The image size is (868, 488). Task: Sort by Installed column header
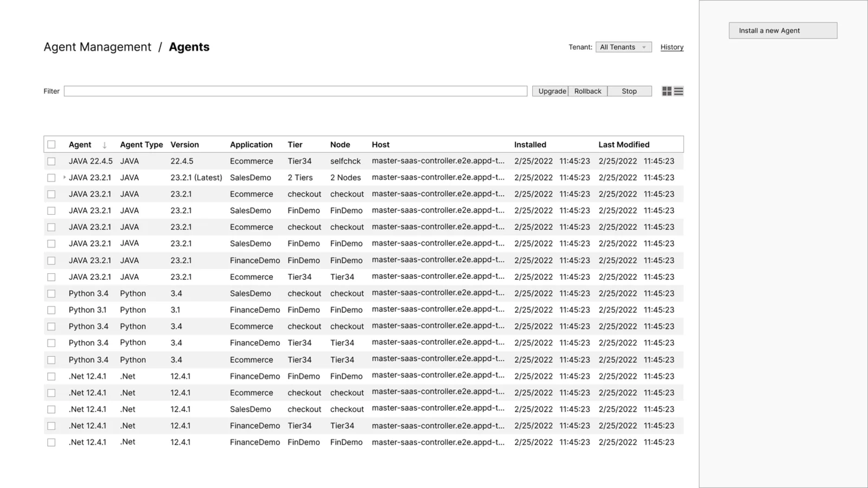[x=530, y=145]
